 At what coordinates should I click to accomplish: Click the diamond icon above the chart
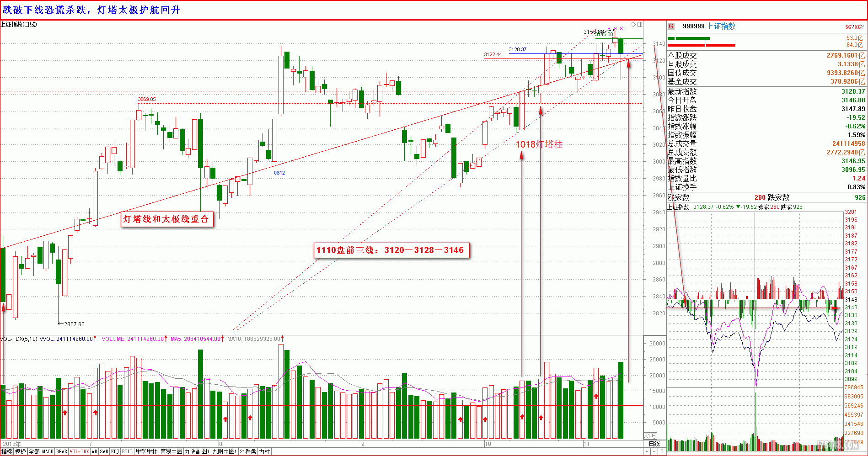coord(633,24)
